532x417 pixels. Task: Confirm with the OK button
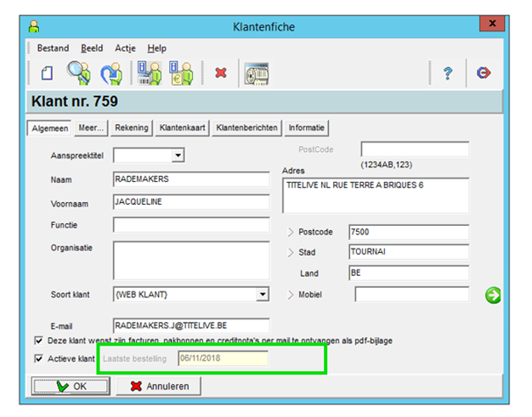click(71, 386)
